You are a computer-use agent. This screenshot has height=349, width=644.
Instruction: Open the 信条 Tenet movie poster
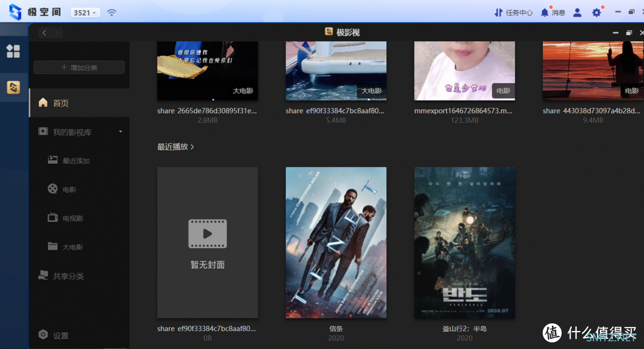point(336,243)
